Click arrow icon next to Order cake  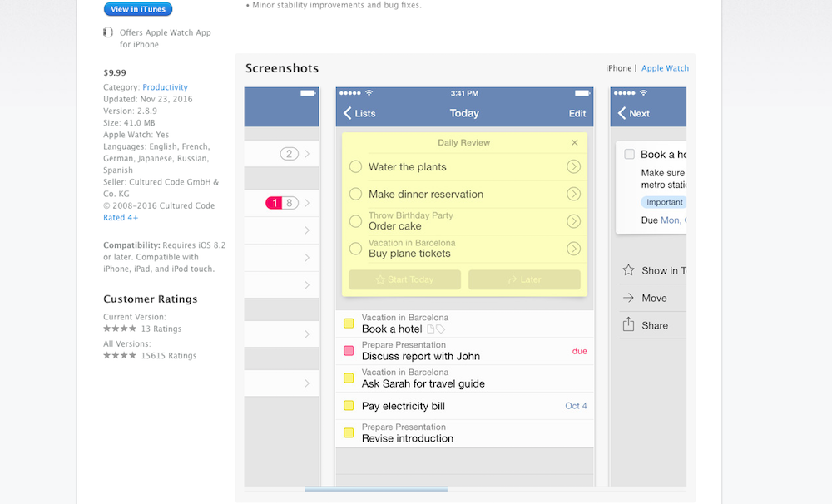[x=573, y=221]
